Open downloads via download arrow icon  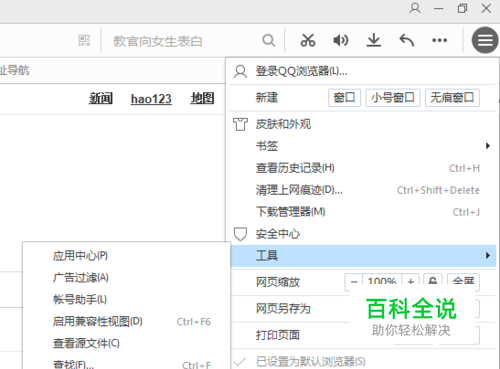click(x=374, y=40)
